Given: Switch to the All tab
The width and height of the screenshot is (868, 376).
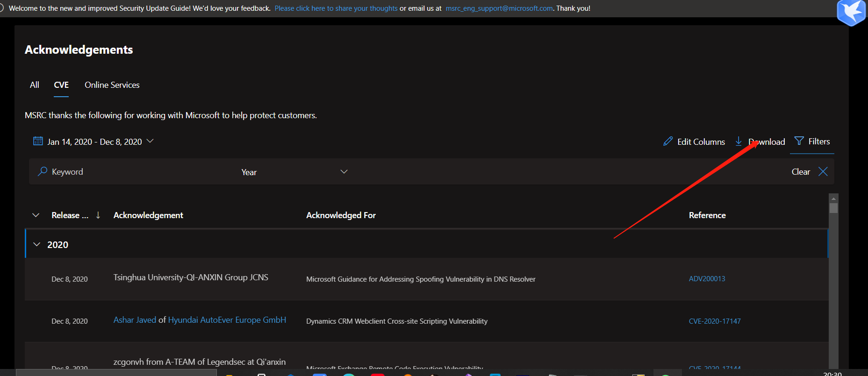Looking at the screenshot, I should click(35, 85).
